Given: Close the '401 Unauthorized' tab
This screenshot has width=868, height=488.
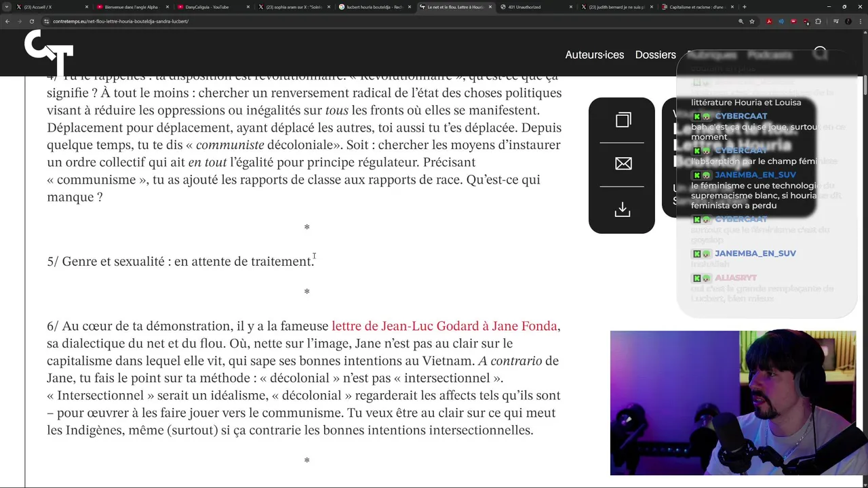Looking at the screenshot, I should [571, 7].
